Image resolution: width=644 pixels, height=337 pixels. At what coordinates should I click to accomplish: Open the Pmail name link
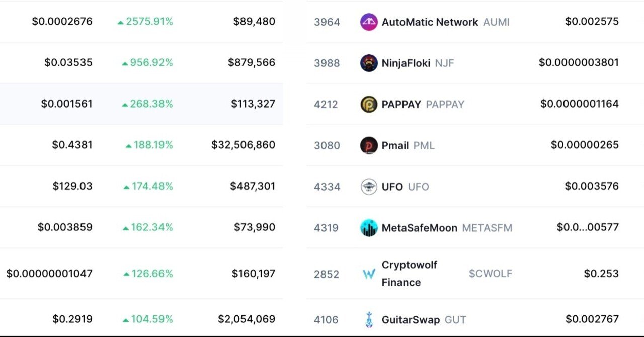click(395, 146)
